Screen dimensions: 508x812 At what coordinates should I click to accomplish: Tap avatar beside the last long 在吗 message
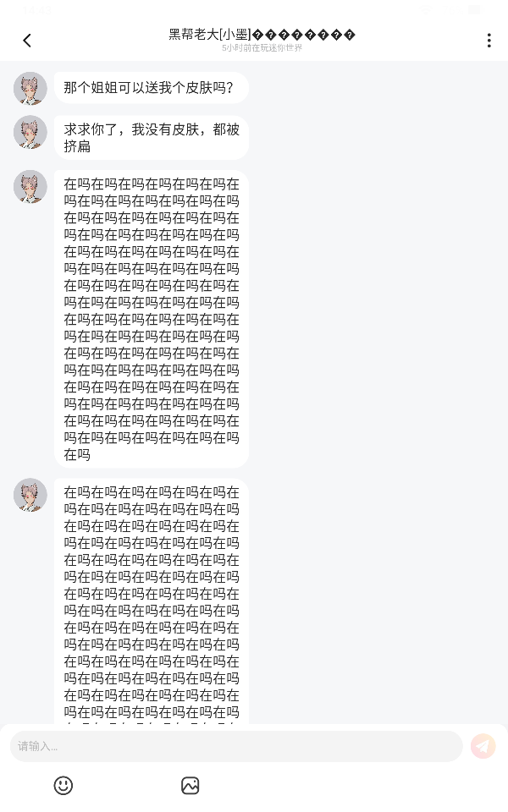pos(30,495)
